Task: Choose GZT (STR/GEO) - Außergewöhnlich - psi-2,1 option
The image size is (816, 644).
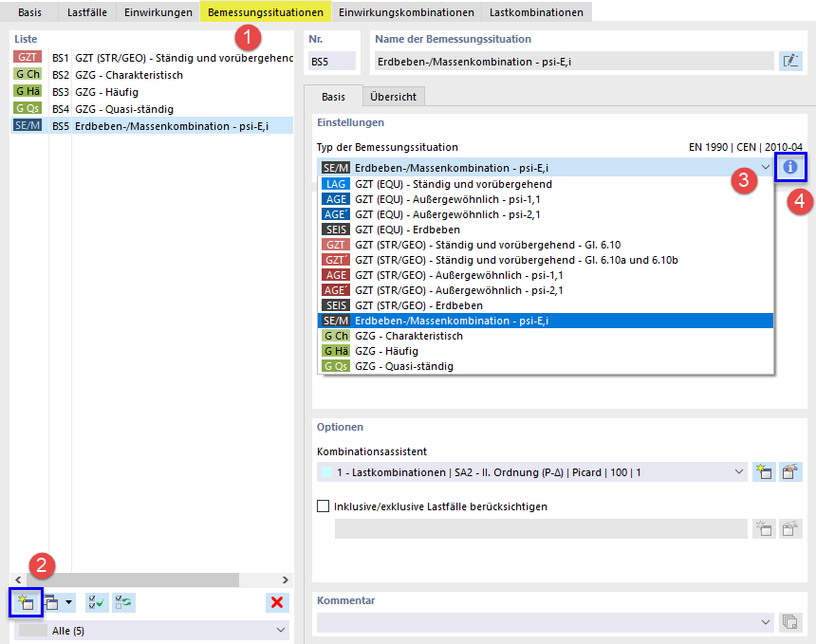Action: (x=546, y=290)
